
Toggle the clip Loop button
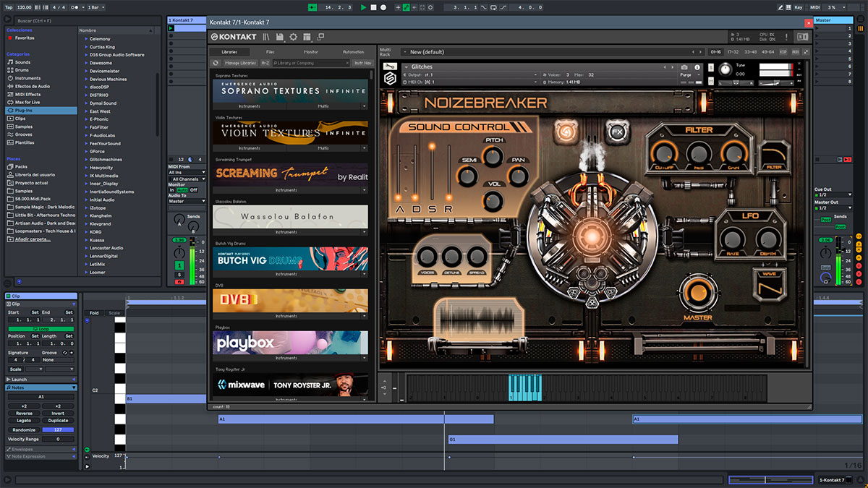(x=41, y=329)
